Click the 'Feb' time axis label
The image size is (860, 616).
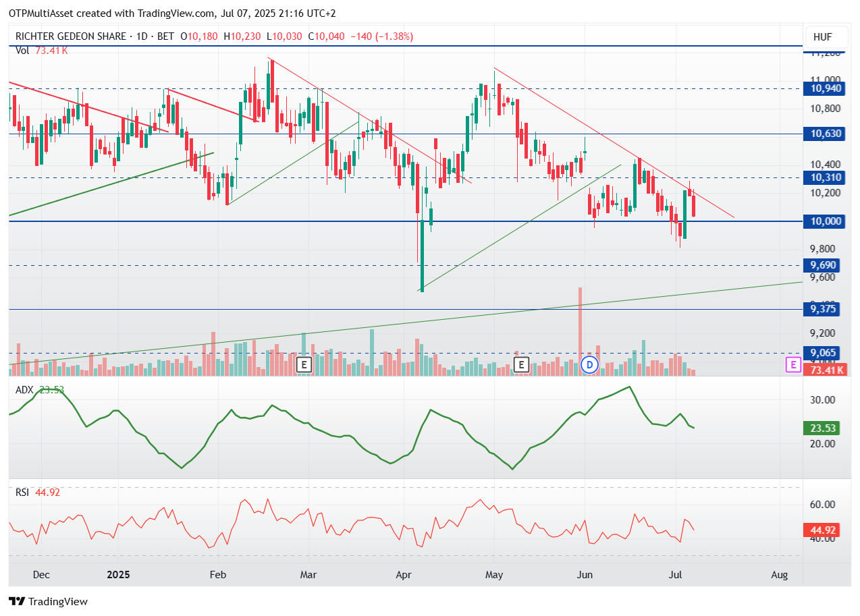click(x=217, y=575)
